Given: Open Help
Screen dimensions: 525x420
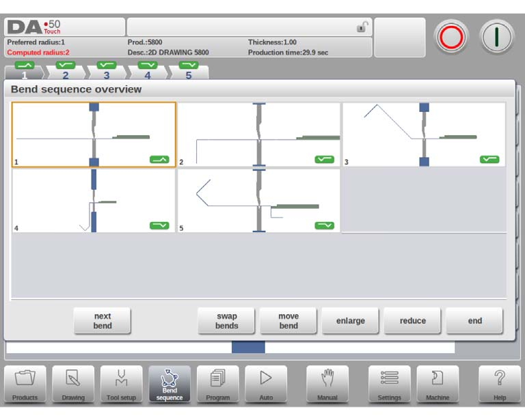Looking at the screenshot, I should [x=500, y=384].
